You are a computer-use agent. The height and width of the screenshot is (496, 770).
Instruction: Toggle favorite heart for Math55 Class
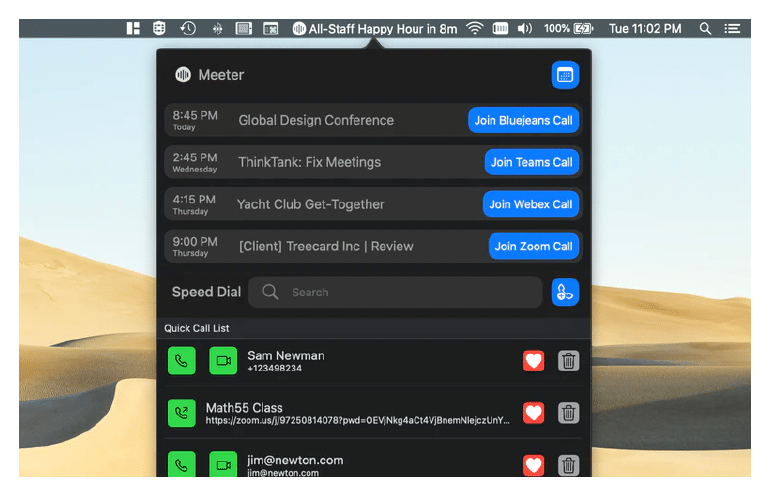[x=533, y=413]
